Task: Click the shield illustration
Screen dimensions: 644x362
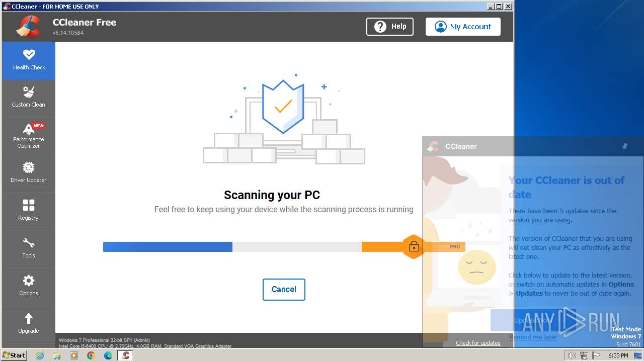Action: click(283, 106)
